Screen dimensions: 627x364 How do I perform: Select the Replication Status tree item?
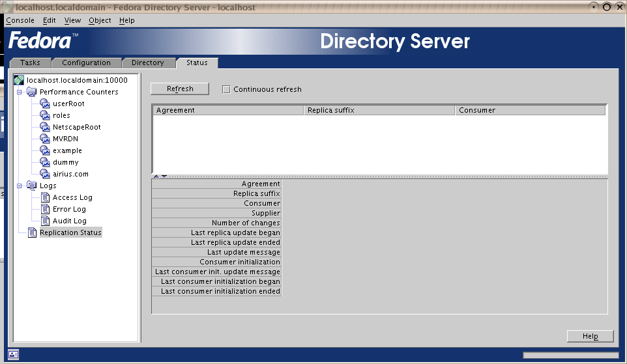click(71, 232)
